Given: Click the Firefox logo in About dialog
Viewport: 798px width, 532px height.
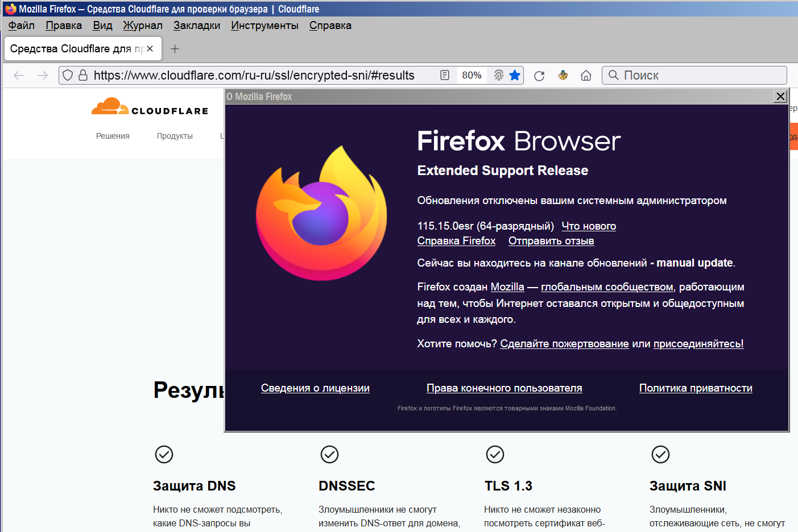Looking at the screenshot, I should (321, 213).
